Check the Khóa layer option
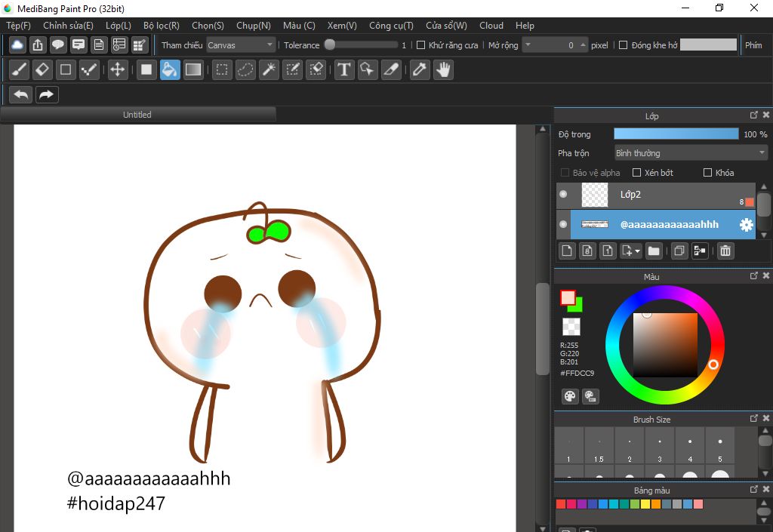Image resolution: width=773 pixels, height=532 pixels. pyautogui.click(x=707, y=172)
